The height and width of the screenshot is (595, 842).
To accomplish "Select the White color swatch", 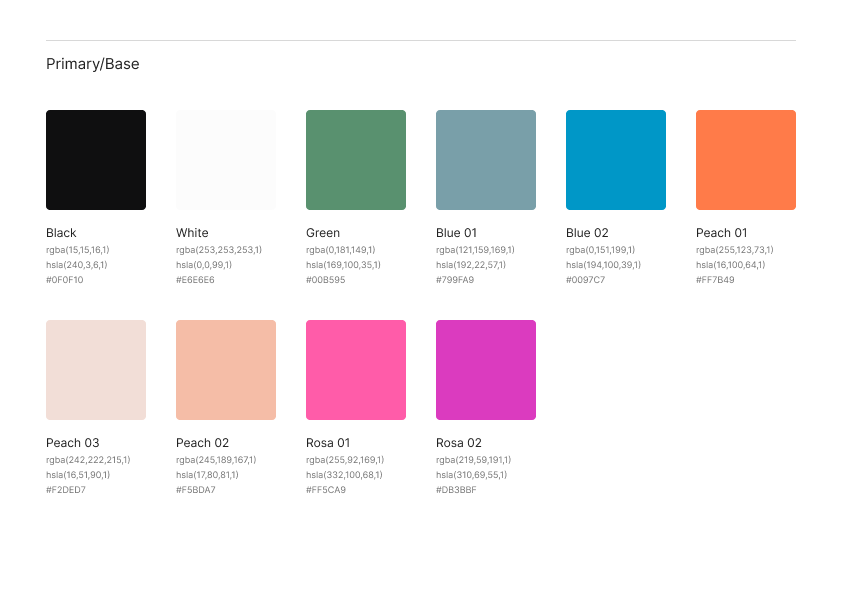I will (226, 160).
